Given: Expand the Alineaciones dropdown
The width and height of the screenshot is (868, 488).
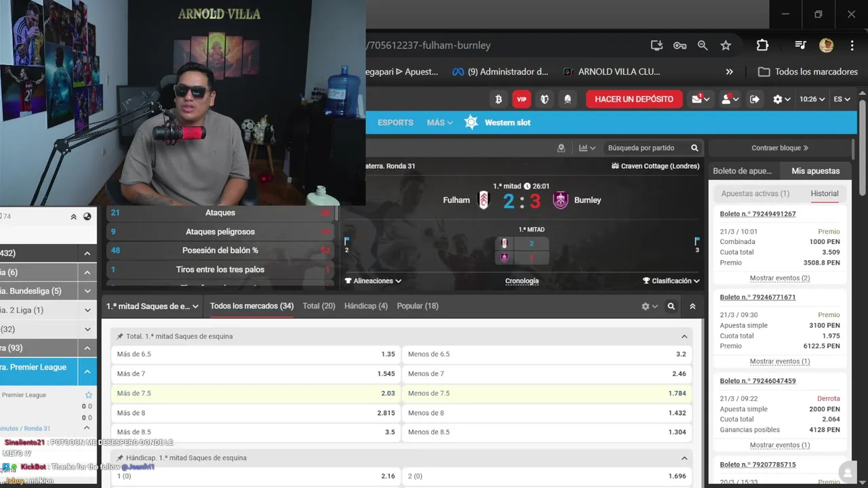Looking at the screenshot, I should click(x=373, y=281).
